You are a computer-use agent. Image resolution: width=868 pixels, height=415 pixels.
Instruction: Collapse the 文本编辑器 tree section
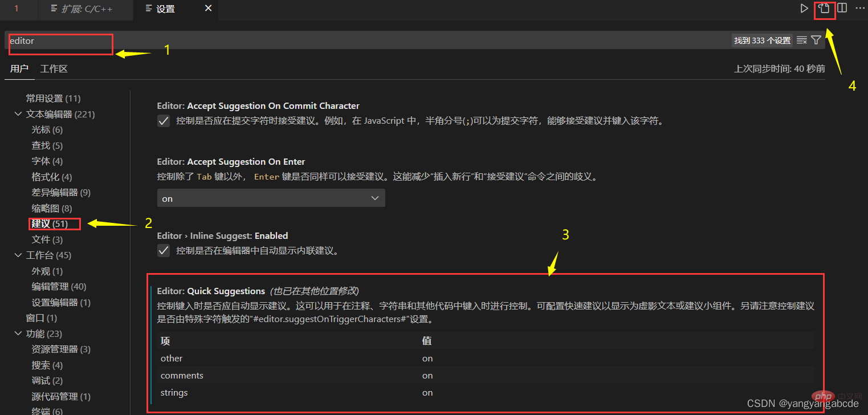click(x=18, y=113)
